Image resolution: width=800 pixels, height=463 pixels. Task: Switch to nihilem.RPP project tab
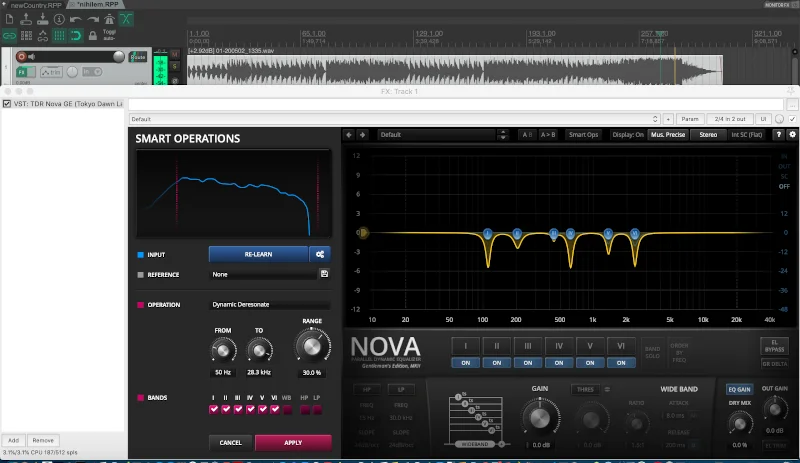tap(97, 5)
